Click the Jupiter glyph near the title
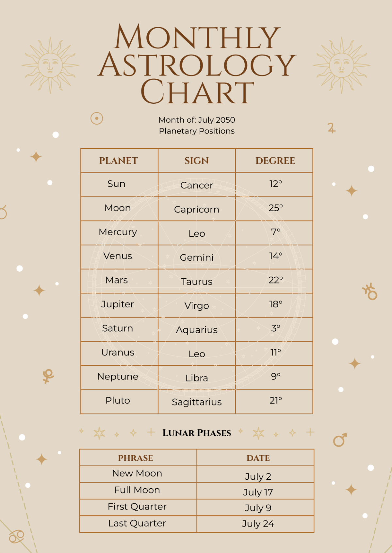Screen dimensions: 392x553 331,128
